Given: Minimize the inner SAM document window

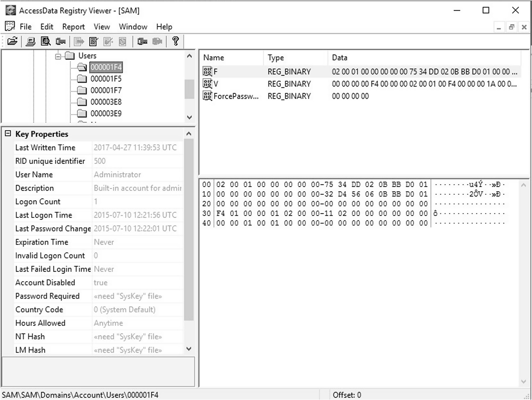Looking at the screenshot, I should click(x=499, y=27).
